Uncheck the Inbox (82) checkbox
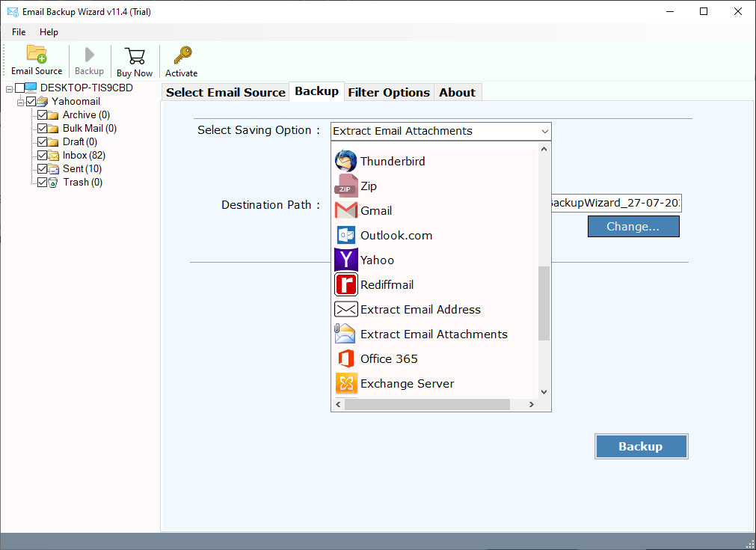This screenshot has height=550, width=756. [43, 156]
